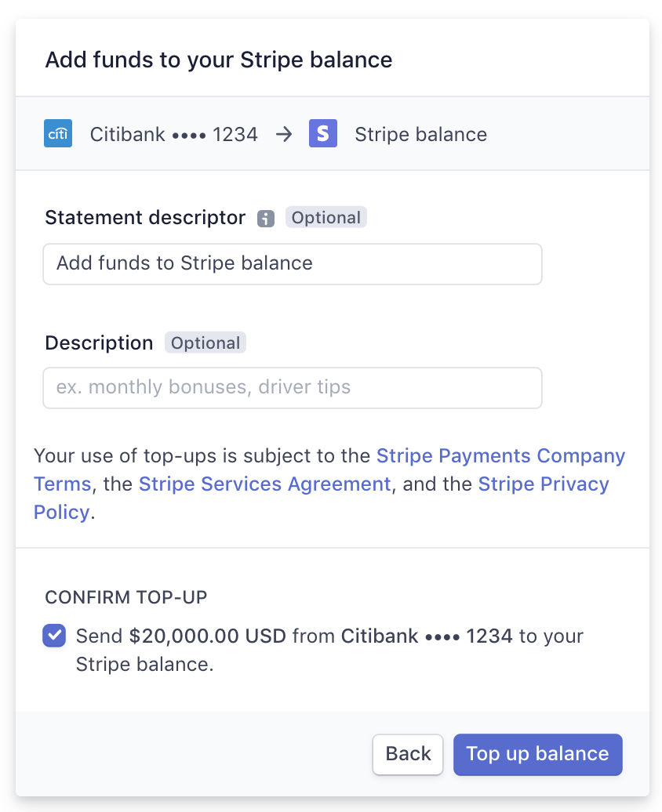Click the Optional badge beside Description
The height and width of the screenshot is (812, 662).
tap(206, 343)
